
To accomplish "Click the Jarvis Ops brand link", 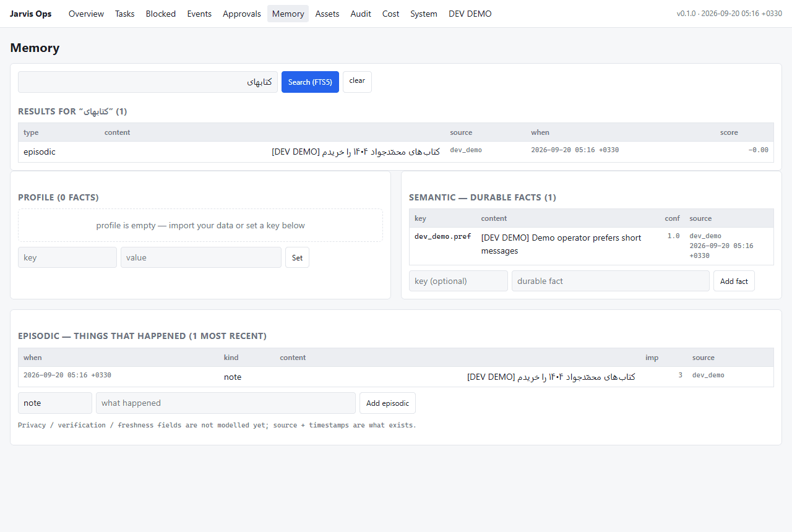I will [31, 14].
